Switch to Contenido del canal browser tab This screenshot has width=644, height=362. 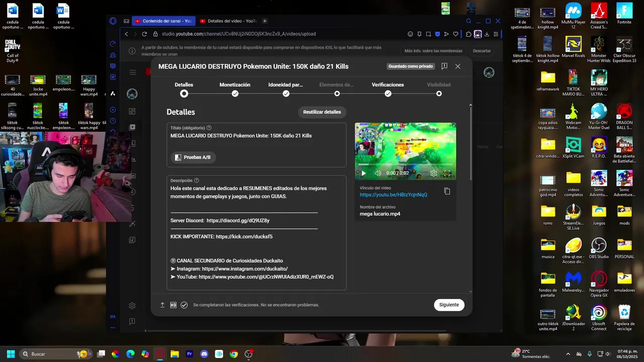click(164, 21)
